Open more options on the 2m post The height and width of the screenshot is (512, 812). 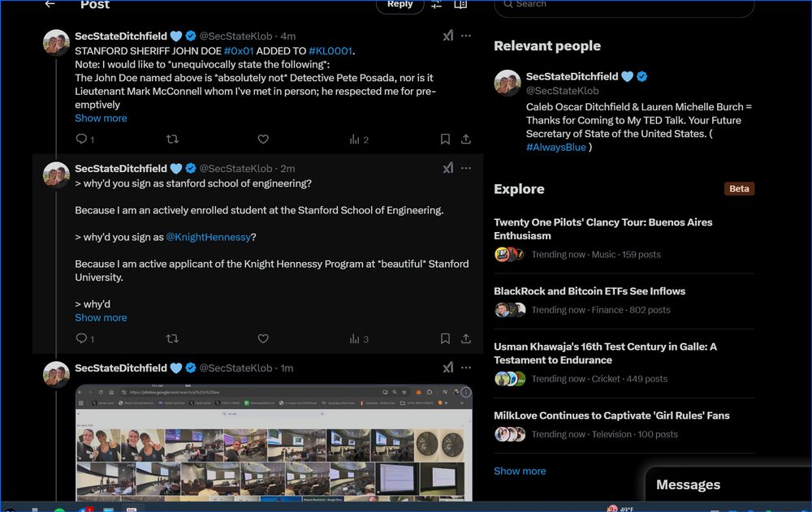click(x=466, y=168)
